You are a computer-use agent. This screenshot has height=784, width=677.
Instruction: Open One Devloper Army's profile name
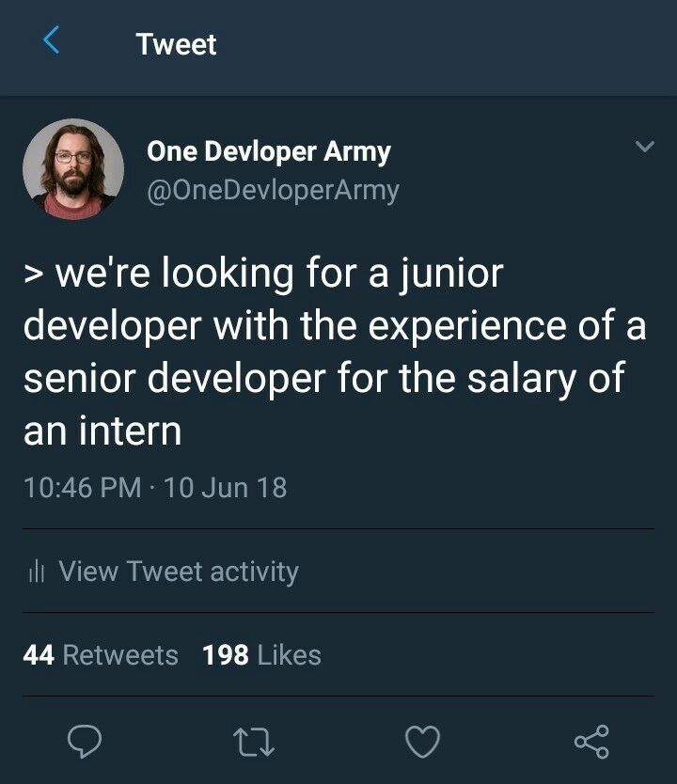tap(269, 150)
